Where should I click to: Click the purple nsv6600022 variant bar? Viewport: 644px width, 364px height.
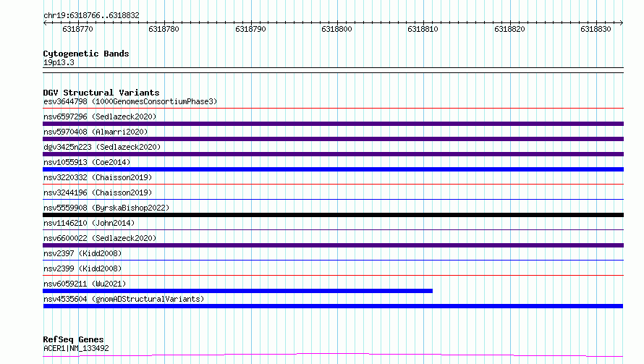point(333,245)
